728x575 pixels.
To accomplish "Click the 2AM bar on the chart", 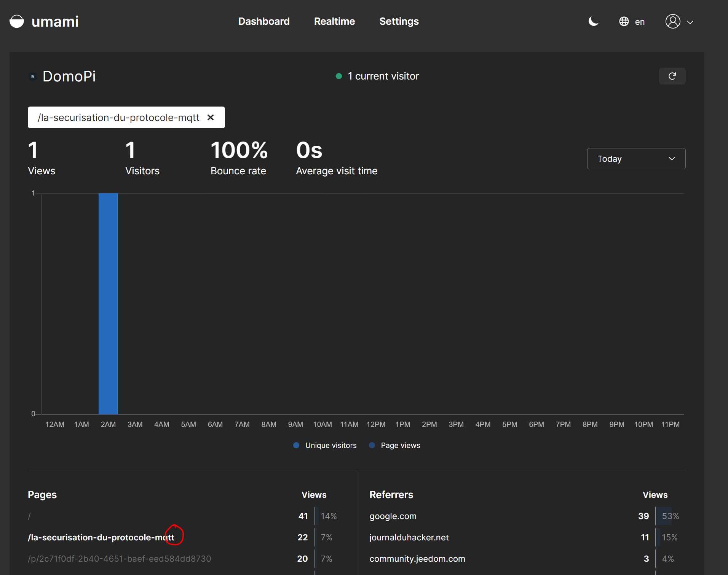I will point(108,304).
